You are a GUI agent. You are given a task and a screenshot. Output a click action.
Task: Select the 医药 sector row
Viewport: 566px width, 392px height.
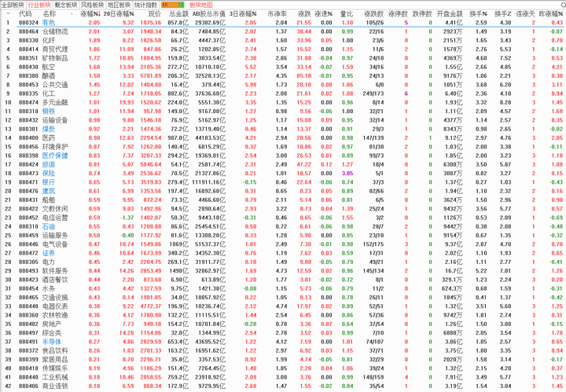pyautogui.click(x=283, y=137)
